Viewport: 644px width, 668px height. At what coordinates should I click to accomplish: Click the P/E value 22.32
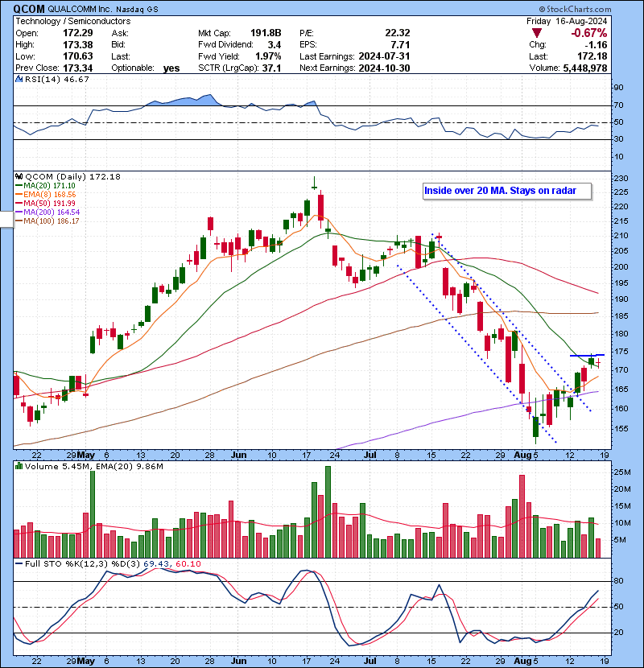[x=397, y=33]
